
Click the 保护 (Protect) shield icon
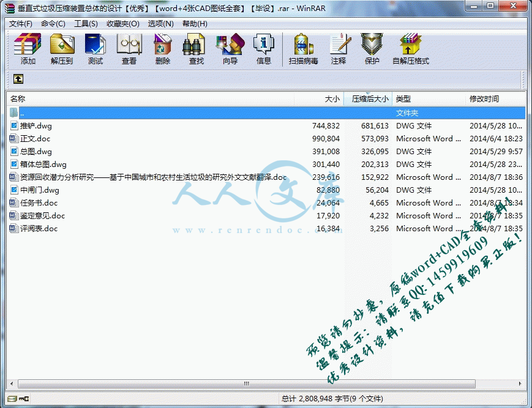(372, 49)
